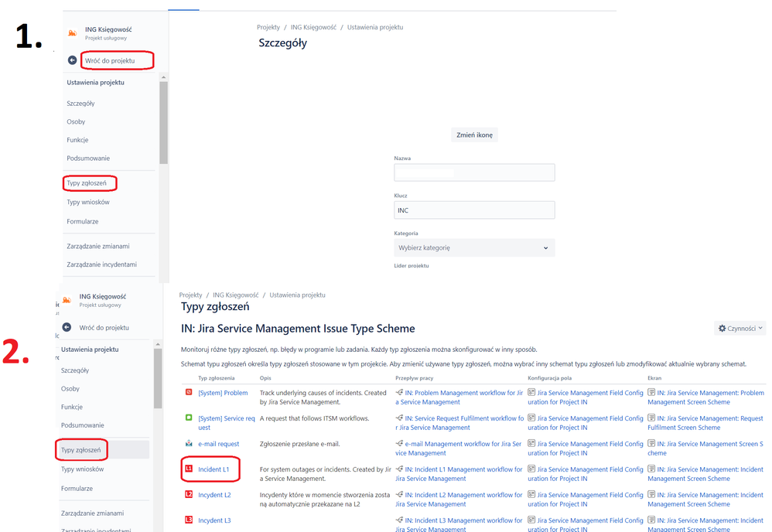Open Typy wniosków in bottom sidebar

pos(82,469)
